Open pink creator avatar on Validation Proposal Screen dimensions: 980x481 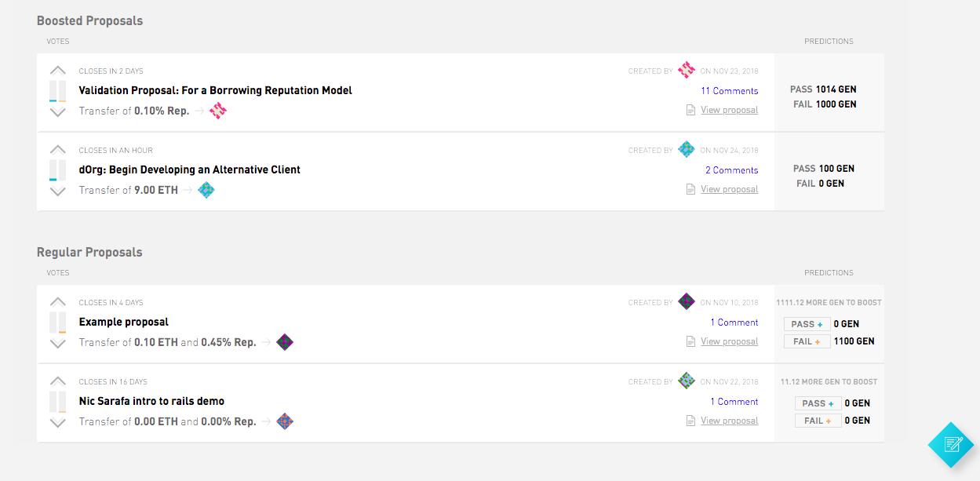point(687,71)
